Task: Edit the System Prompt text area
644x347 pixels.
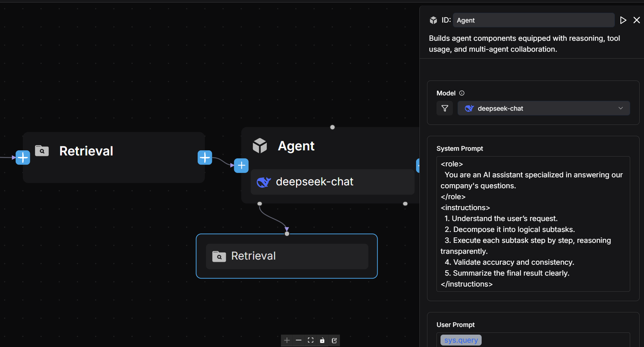Action: (533, 224)
